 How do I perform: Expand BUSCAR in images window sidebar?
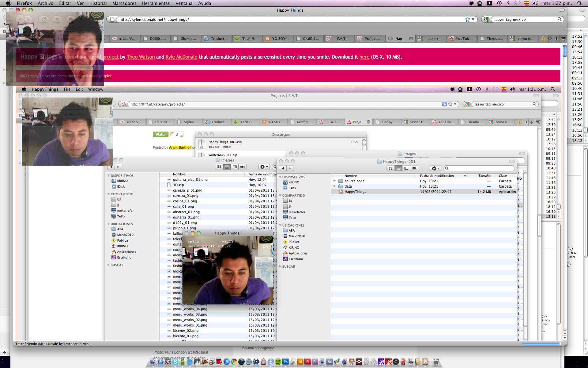pos(108,265)
